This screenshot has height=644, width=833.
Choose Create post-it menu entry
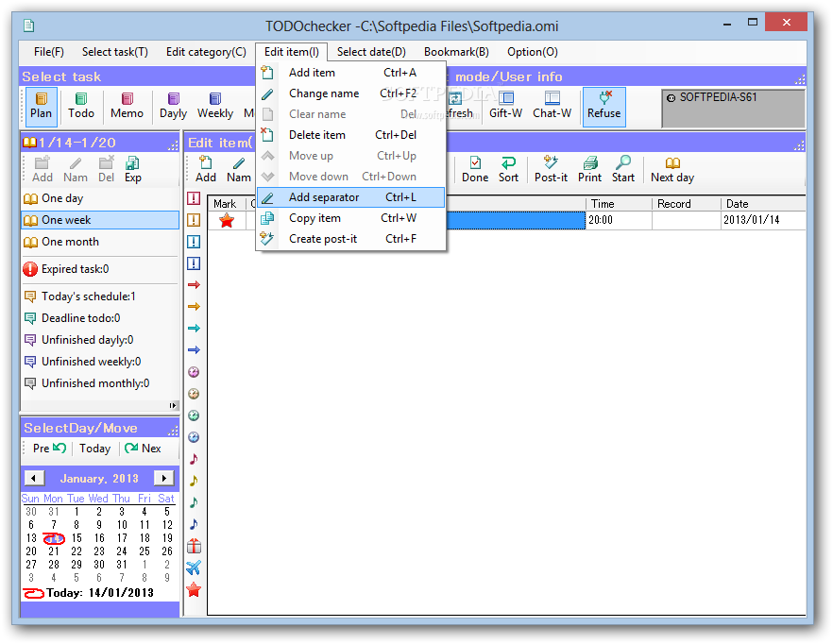(x=350, y=239)
